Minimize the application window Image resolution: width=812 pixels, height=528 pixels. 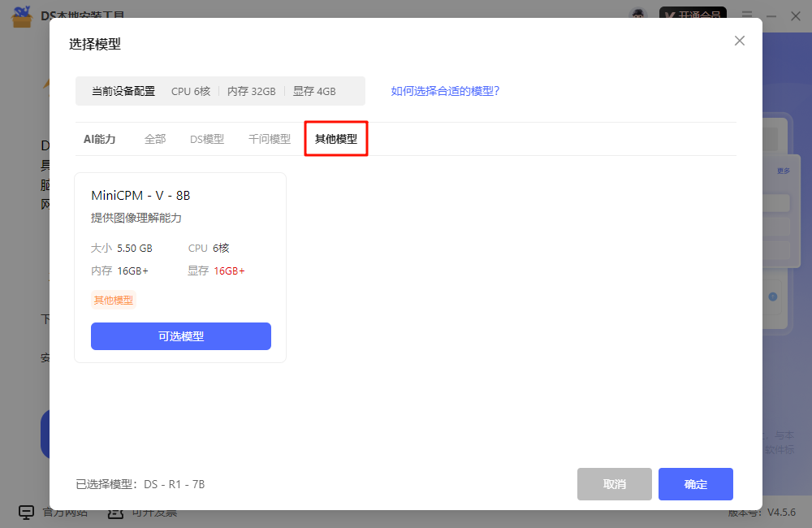pyautogui.click(x=771, y=15)
